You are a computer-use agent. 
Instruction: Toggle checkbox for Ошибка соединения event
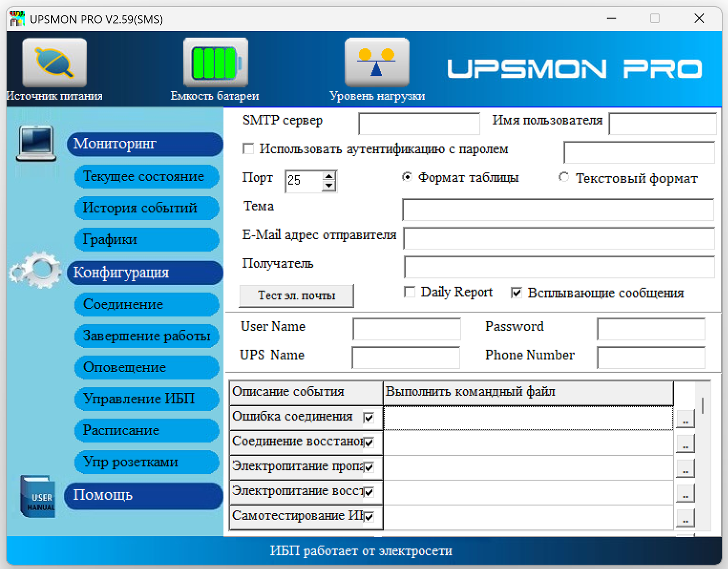(x=369, y=417)
